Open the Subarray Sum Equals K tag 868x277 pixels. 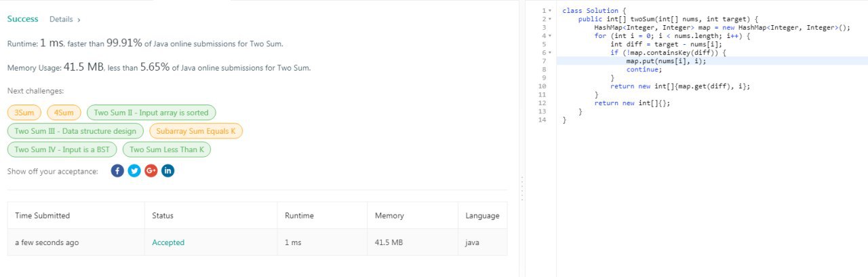tap(195, 131)
